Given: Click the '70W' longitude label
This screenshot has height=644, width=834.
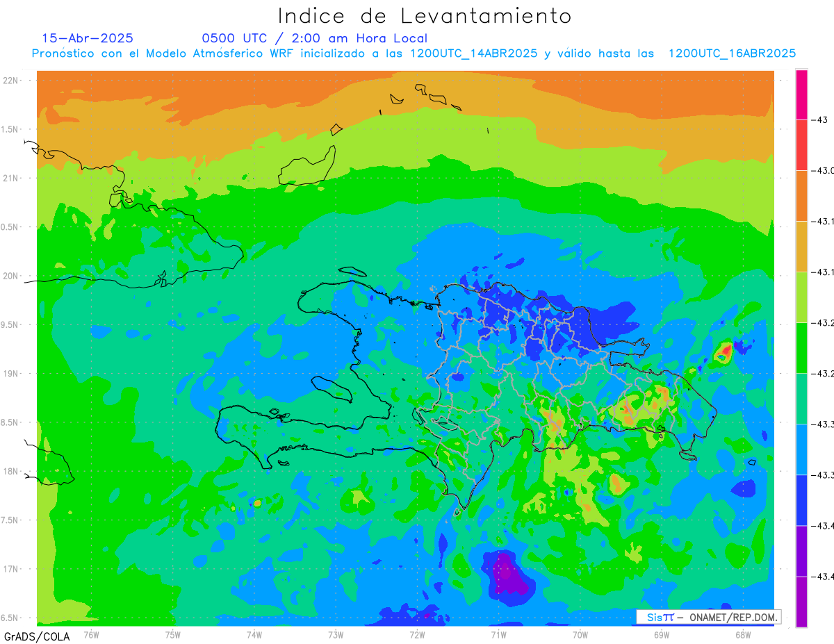Looking at the screenshot, I should 580,634.
